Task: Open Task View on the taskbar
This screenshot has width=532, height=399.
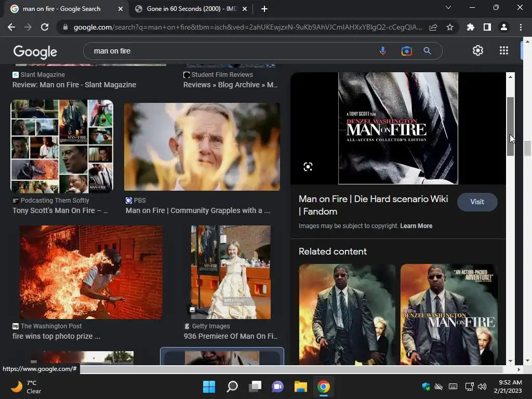Action: click(x=255, y=387)
